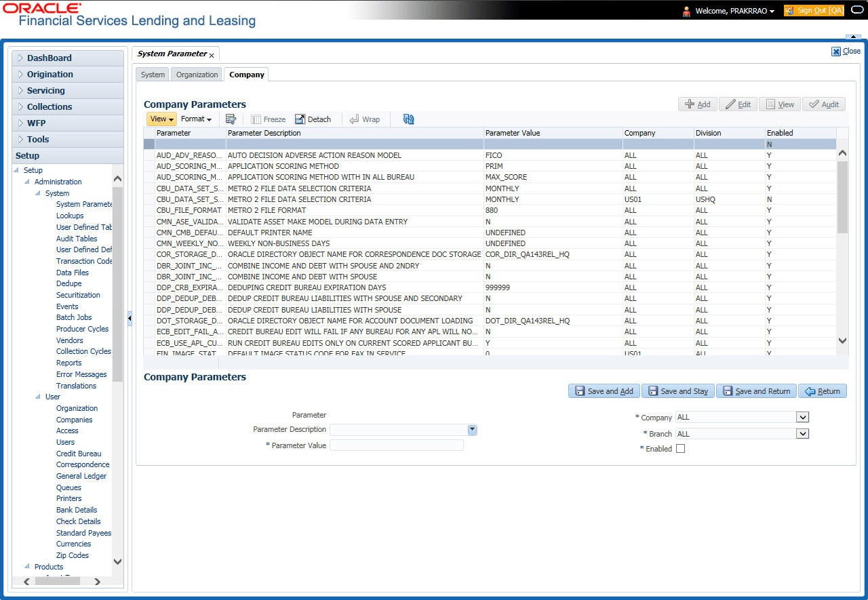This screenshot has height=600, width=868.
Task: Close the System Parameter tab with X
Action: click(212, 55)
